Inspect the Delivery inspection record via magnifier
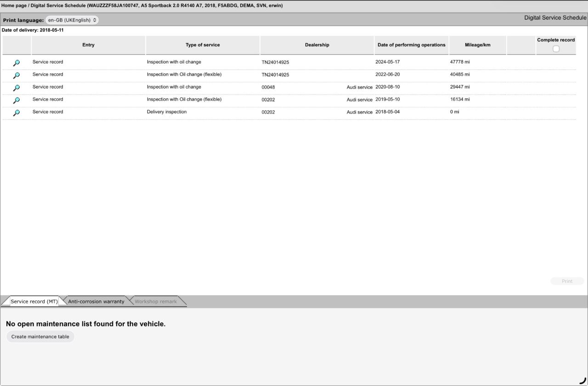This screenshot has height=386, width=588. (x=17, y=112)
